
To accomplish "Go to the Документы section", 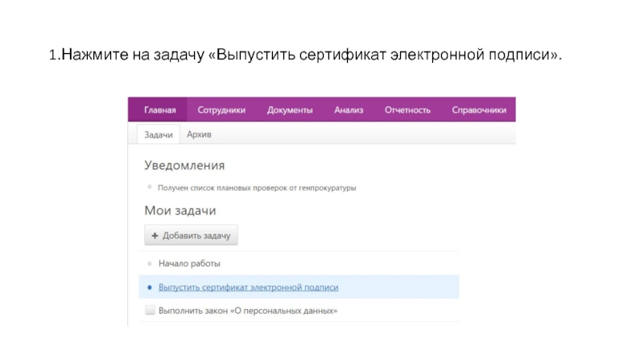I will [290, 110].
